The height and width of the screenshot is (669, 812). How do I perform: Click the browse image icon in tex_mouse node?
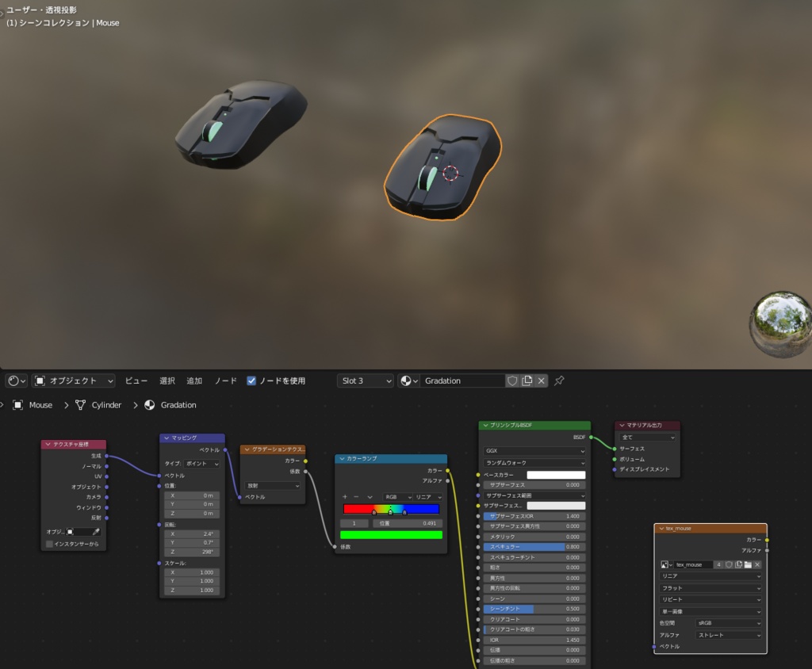[665, 564]
